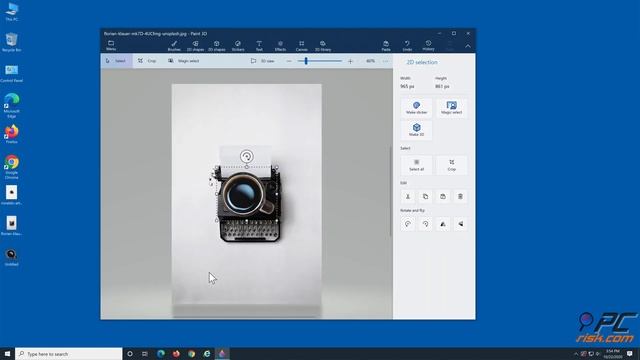Switch to Paint 3D in the taskbar
This screenshot has width=640, height=360.
pyautogui.click(x=222, y=353)
